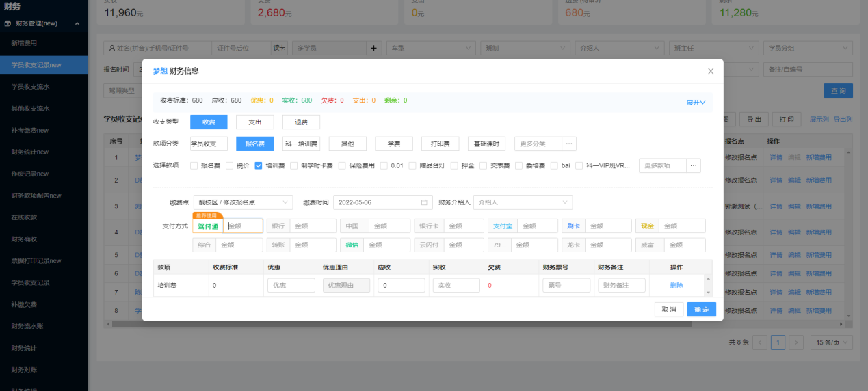Go to next page arrow in pagination
The height and width of the screenshot is (391, 868).
coord(795,342)
